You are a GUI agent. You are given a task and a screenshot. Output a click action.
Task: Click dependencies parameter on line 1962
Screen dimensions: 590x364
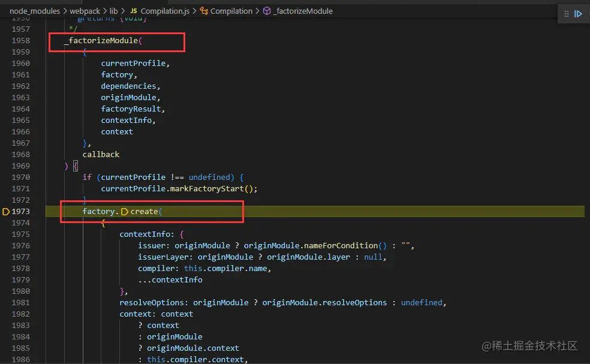coord(128,86)
